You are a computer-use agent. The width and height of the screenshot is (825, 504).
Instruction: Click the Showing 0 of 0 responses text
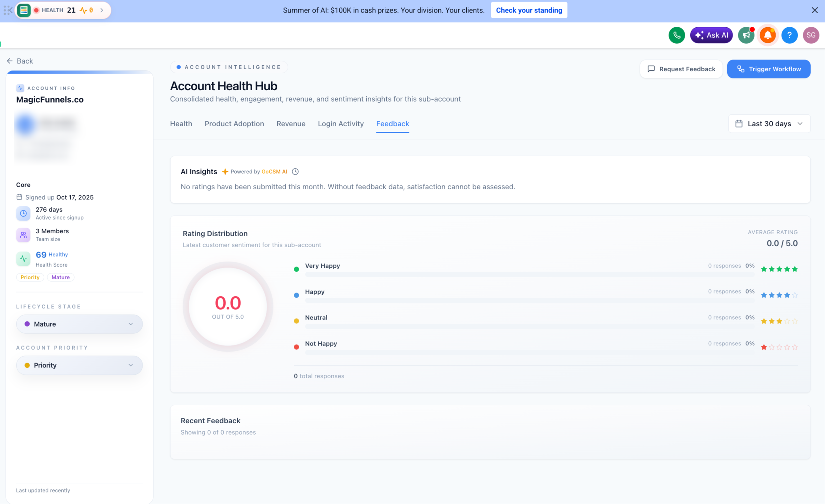tap(218, 432)
